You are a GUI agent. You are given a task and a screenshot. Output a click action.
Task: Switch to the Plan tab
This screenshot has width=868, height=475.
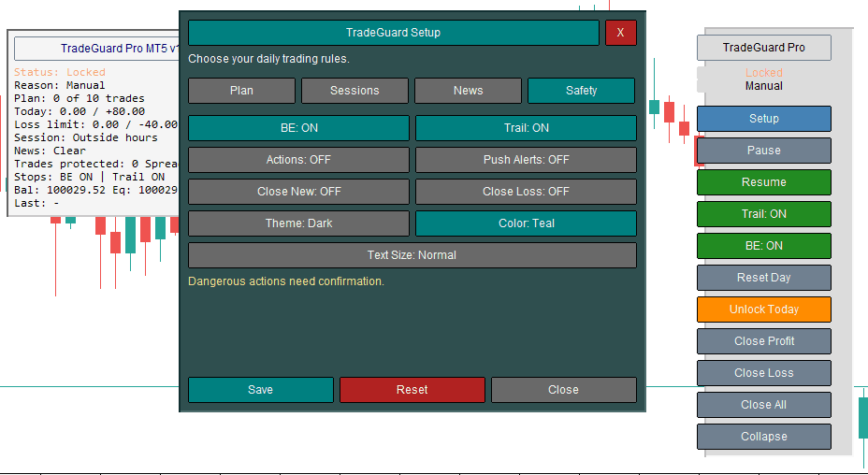[x=241, y=91]
